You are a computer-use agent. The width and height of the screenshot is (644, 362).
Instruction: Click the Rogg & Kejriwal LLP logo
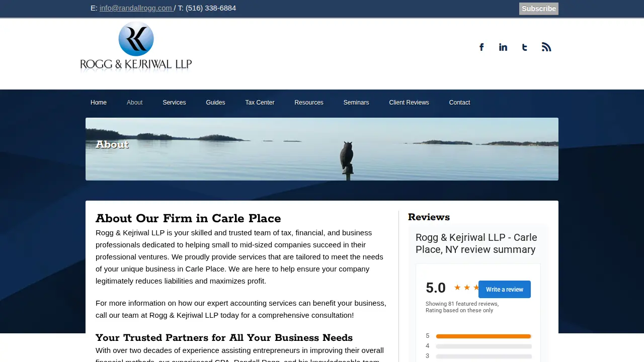(x=136, y=47)
